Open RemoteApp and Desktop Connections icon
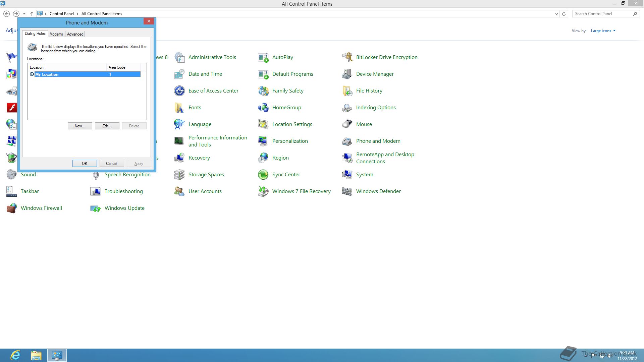The height and width of the screenshot is (362, 644). (x=347, y=158)
